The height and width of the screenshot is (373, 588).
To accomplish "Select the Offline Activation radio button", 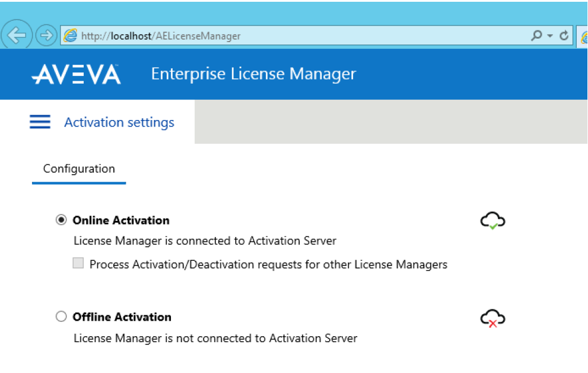I will (x=61, y=317).
